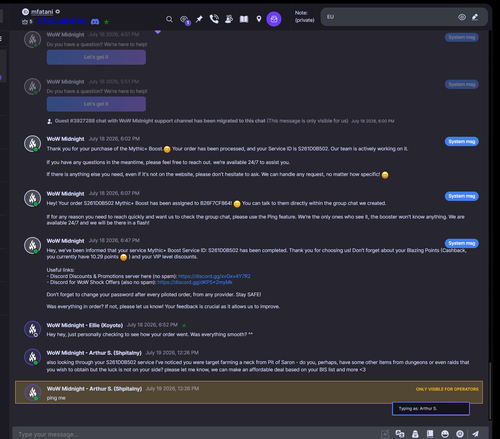Open the WoW Shock Offers Discord link
This screenshot has width=500, height=439.
coord(195,282)
